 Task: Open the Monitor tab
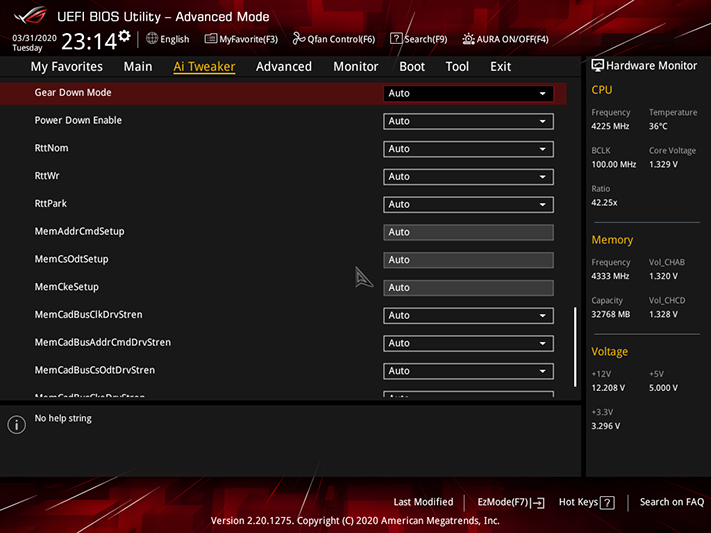tap(356, 67)
